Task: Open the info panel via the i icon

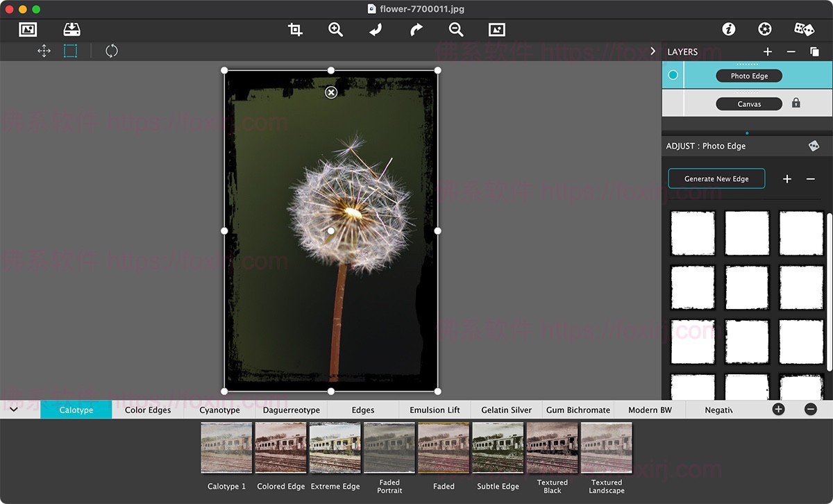Action: tap(728, 29)
